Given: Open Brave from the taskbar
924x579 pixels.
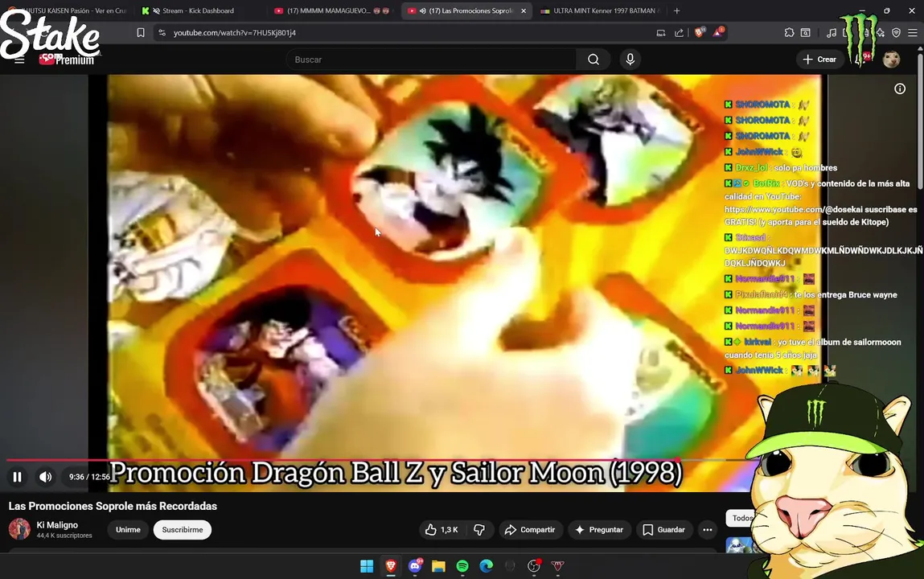Looking at the screenshot, I should pyautogui.click(x=391, y=566).
